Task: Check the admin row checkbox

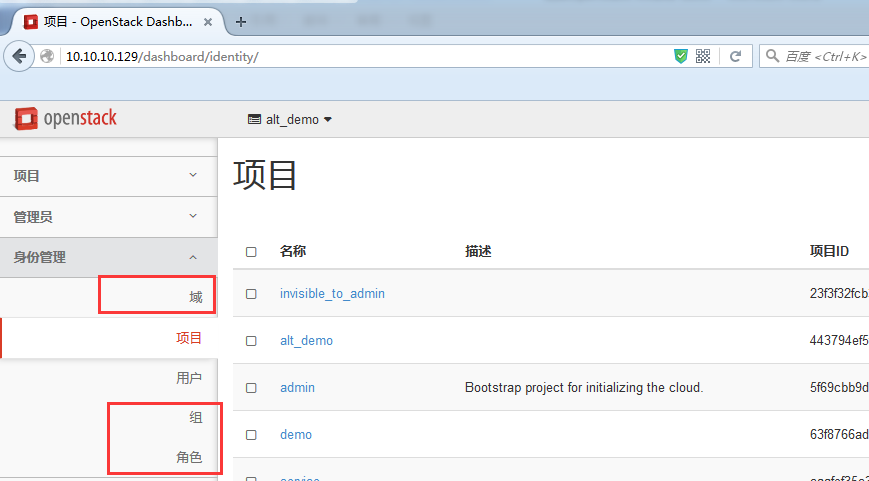Action: pyautogui.click(x=251, y=388)
